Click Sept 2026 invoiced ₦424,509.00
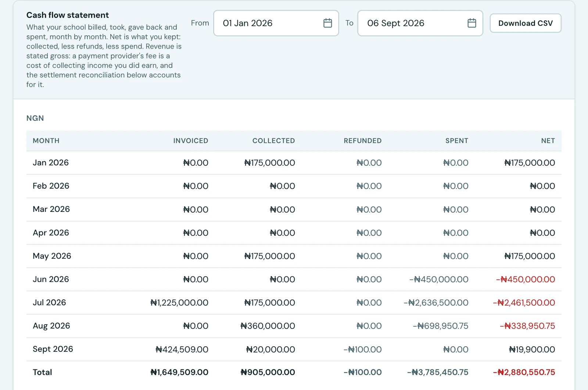This screenshot has height=390, width=588. tap(182, 349)
